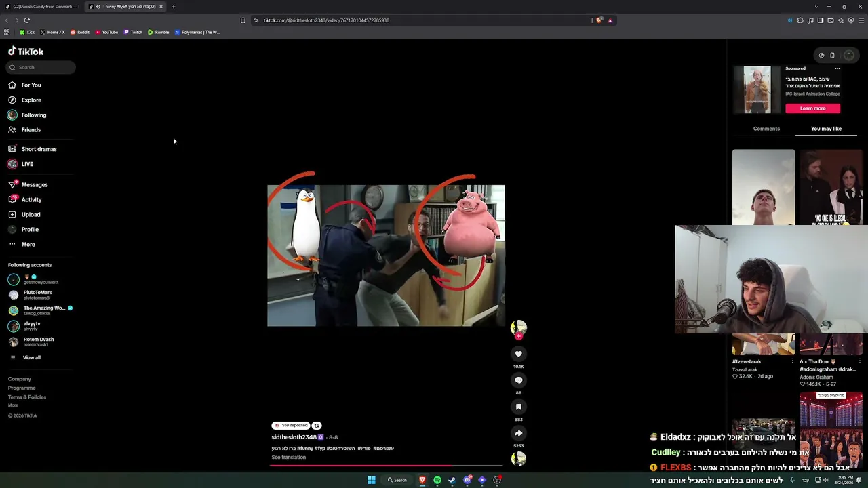Open the profile avatar top right
Image resolution: width=868 pixels, height=488 pixels.
(848, 56)
